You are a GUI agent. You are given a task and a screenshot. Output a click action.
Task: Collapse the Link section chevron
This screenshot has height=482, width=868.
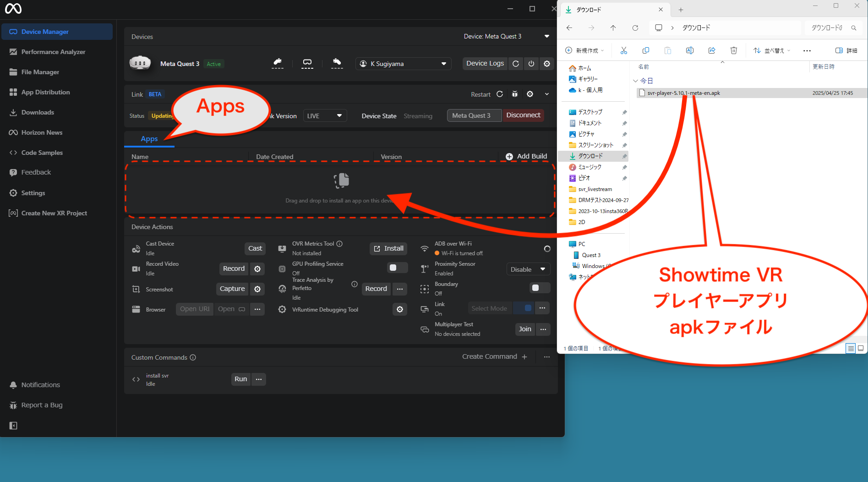[547, 94]
